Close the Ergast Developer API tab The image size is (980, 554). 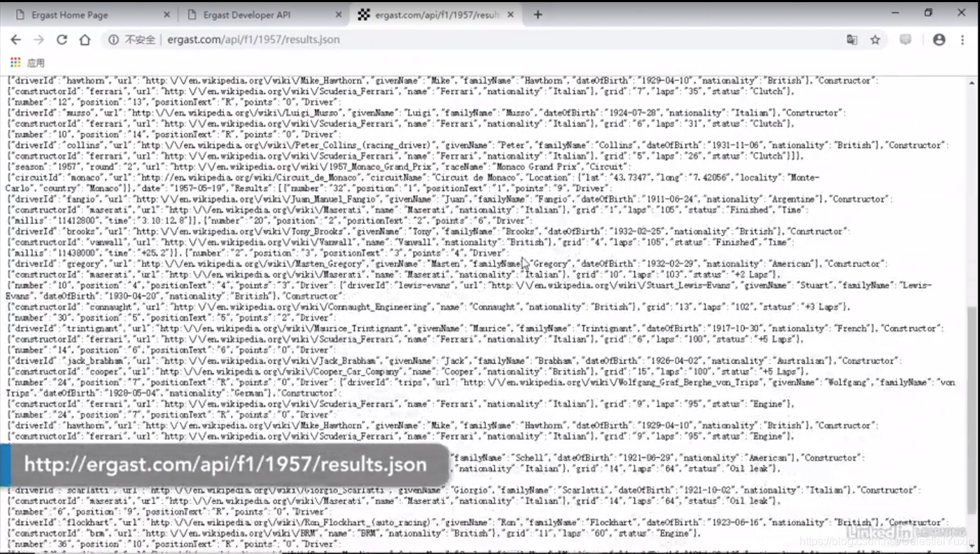click(339, 14)
